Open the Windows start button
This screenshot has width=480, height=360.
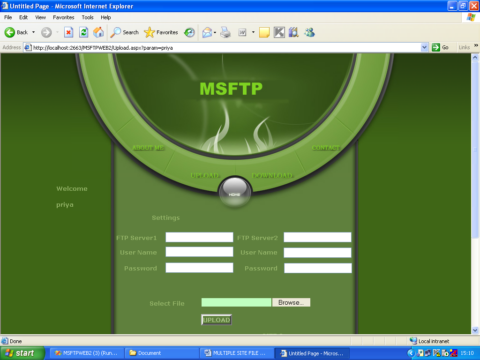[22, 353]
